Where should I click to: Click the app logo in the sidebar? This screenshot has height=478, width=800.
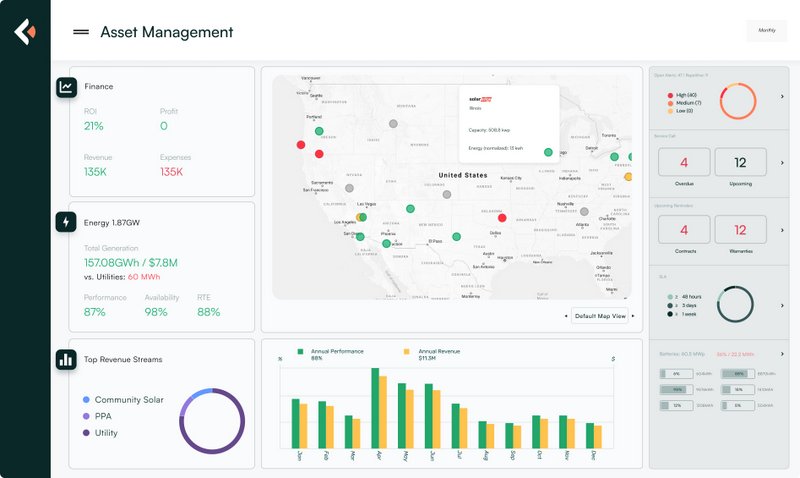pos(25,32)
